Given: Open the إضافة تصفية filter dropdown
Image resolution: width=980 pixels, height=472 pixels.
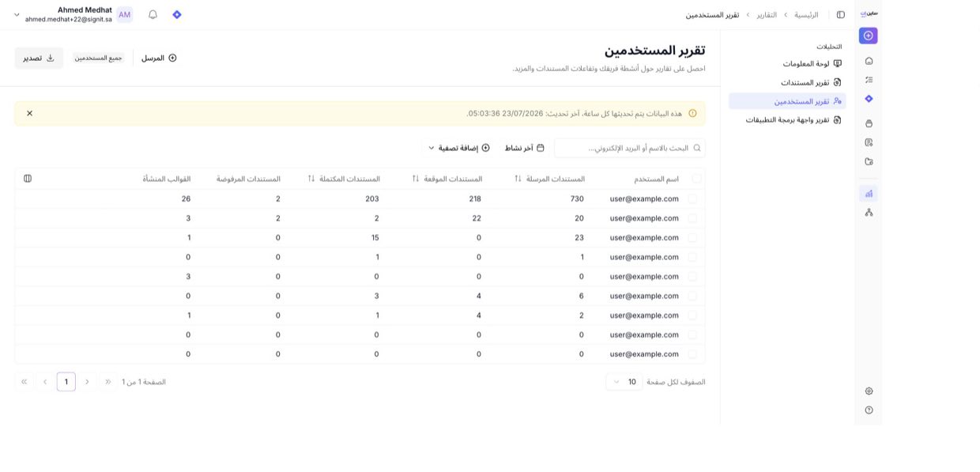Looking at the screenshot, I should (459, 148).
